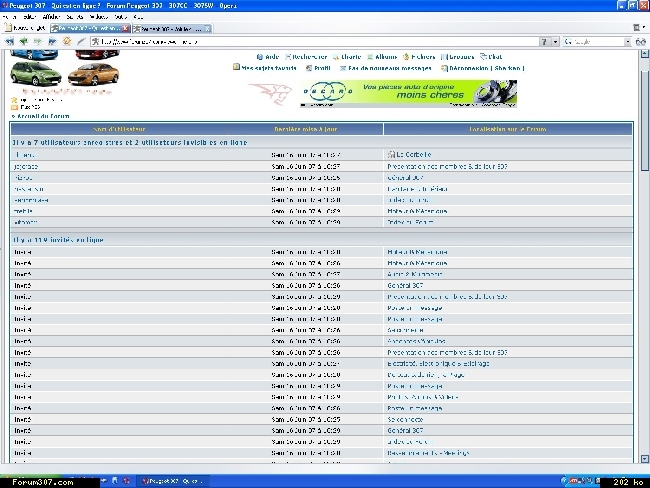Image resolution: width=650 pixels, height=488 pixels.
Task: Sort by Nom d'utilisateur column header
Action: pos(119,129)
